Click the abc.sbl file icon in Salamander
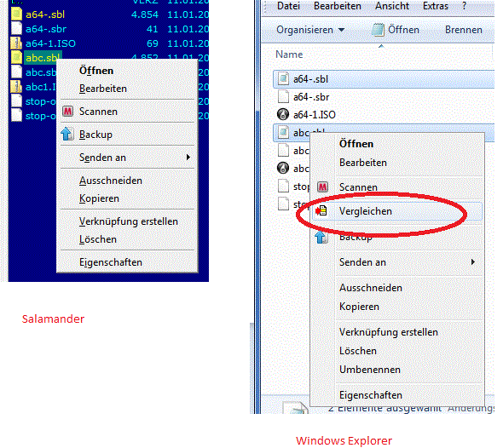Viewport: 503px width, 448px height. click(16, 58)
